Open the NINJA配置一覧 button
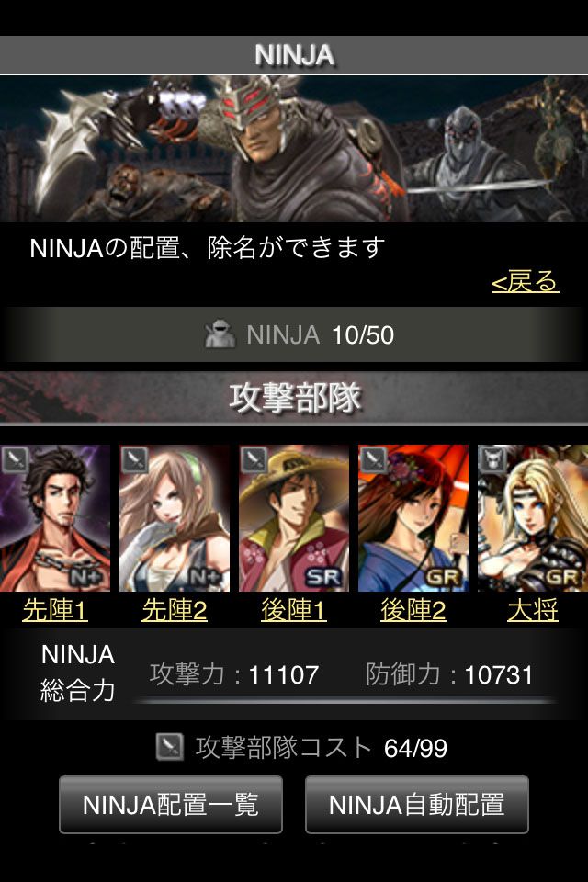This screenshot has width=588, height=882. click(171, 805)
